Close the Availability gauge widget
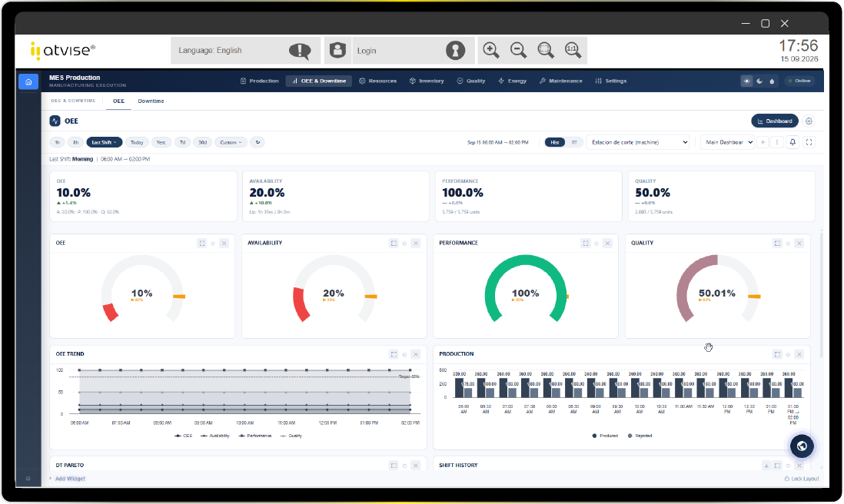This screenshot has height=504, width=844. [416, 243]
